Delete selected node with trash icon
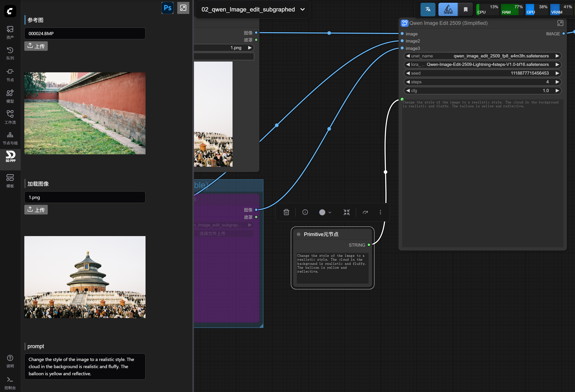Viewport: 575px width, 392px height. [x=286, y=212]
